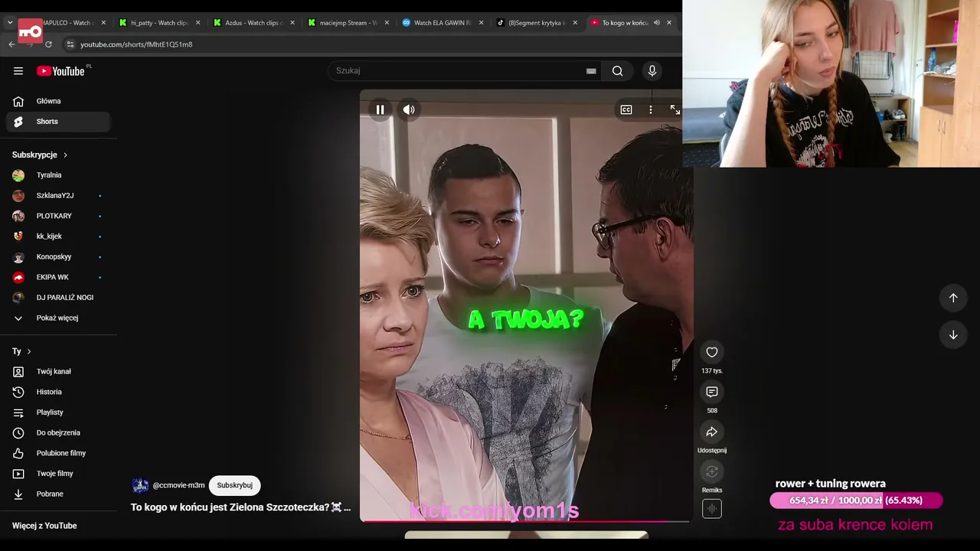Open the comments showing 508
Viewport: 980px width, 551px height.
(712, 392)
